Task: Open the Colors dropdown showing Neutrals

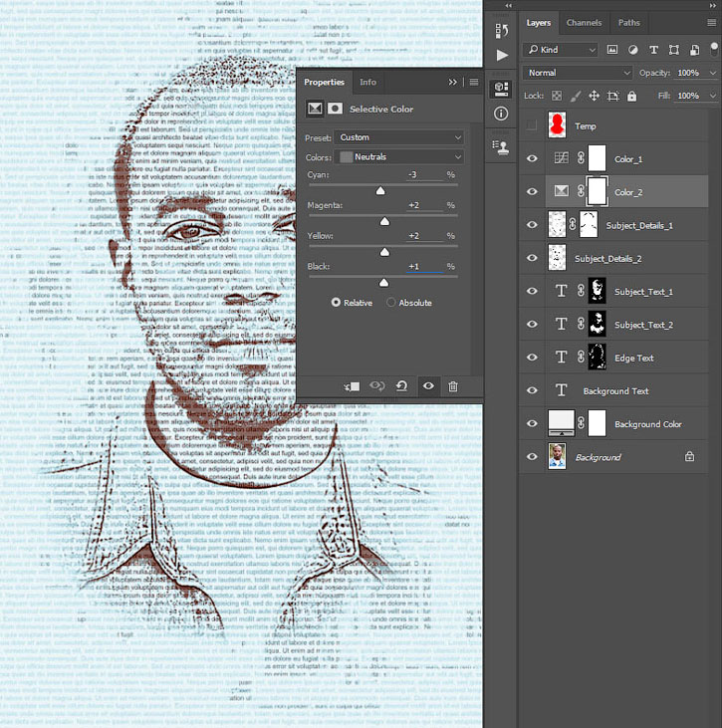Action: 398,157
